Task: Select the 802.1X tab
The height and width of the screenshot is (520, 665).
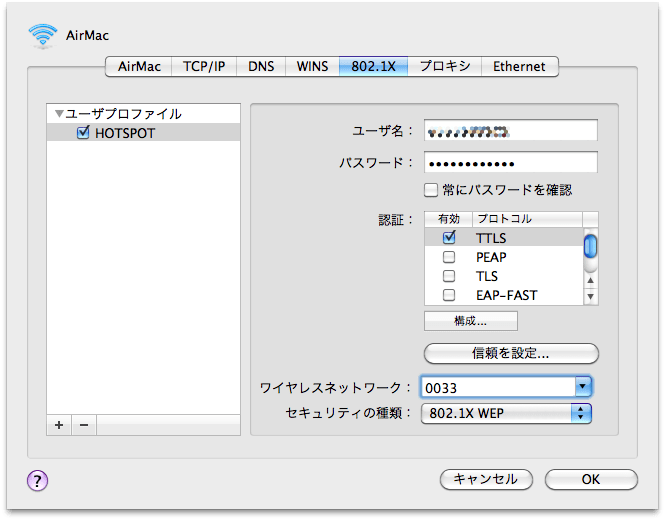Action: pyautogui.click(x=373, y=67)
